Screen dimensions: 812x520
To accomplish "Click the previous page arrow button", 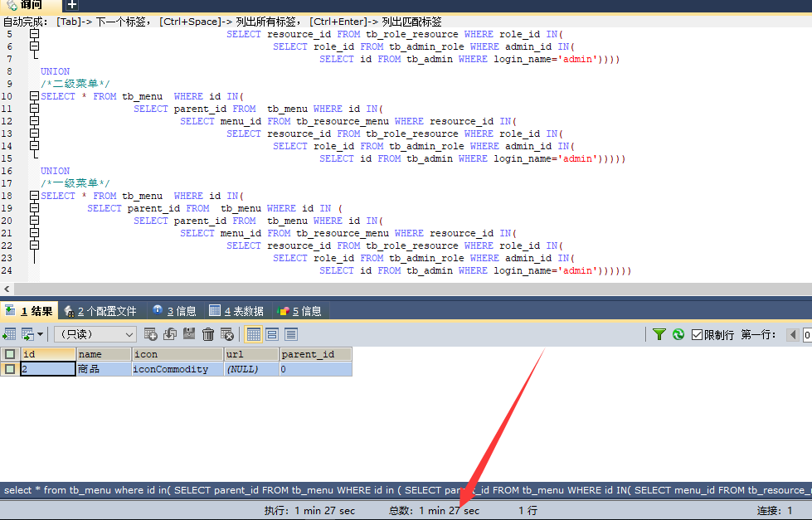I will pyautogui.click(x=793, y=334).
